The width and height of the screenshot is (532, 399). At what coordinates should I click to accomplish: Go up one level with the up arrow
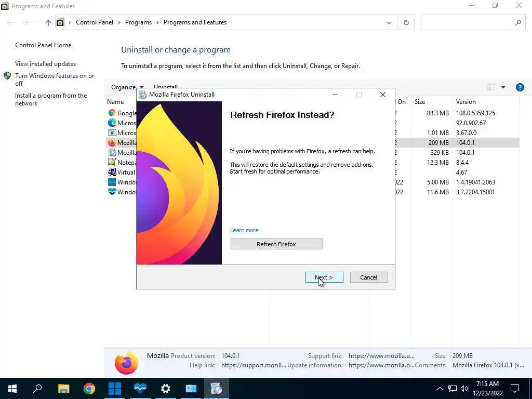[x=48, y=23]
